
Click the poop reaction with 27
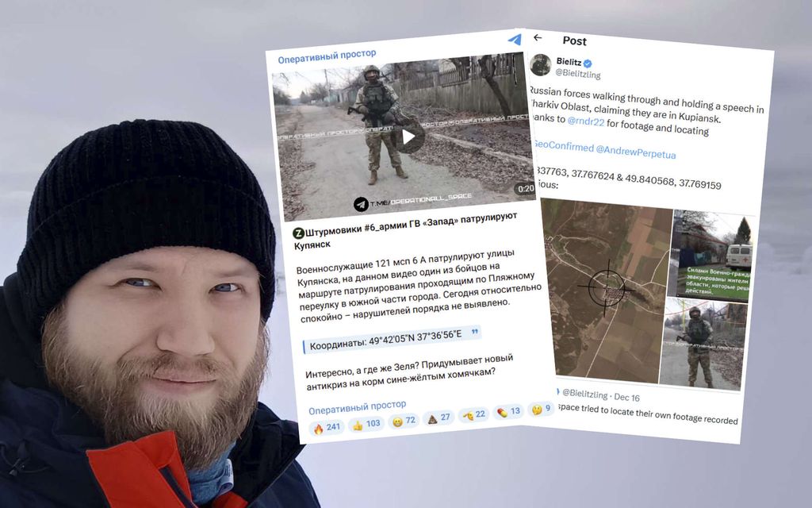pyautogui.click(x=438, y=418)
